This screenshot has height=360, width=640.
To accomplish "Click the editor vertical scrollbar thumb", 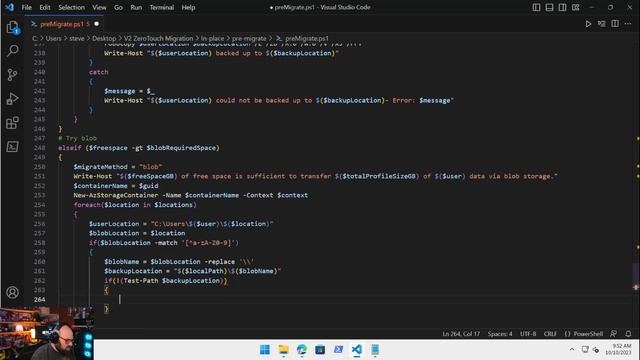I will pyautogui.click(x=636, y=276).
